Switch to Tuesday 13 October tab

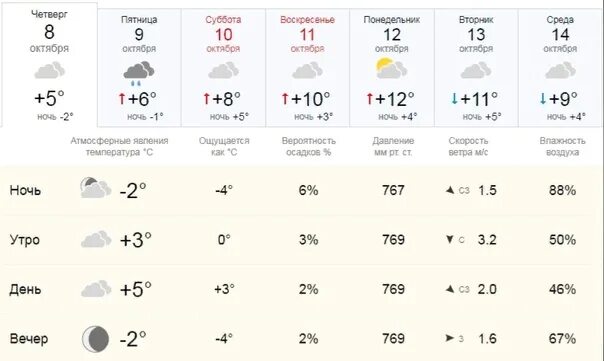pyautogui.click(x=476, y=68)
